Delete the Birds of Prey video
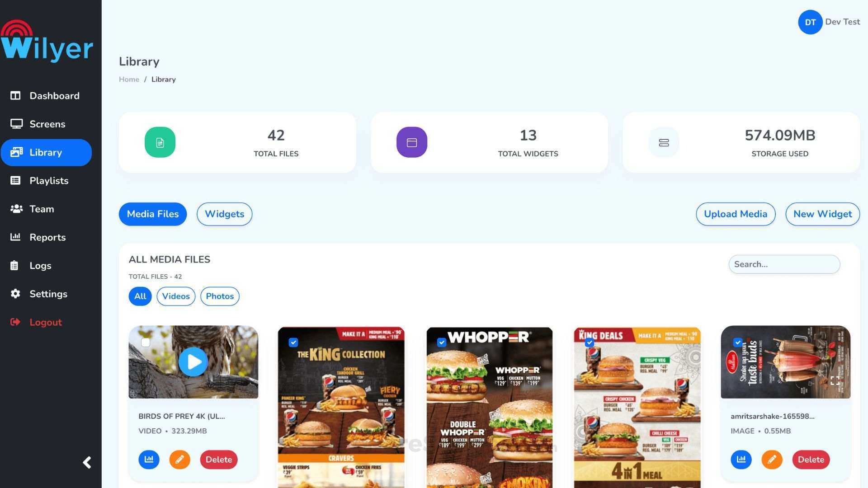868x488 pixels. (219, 460)
